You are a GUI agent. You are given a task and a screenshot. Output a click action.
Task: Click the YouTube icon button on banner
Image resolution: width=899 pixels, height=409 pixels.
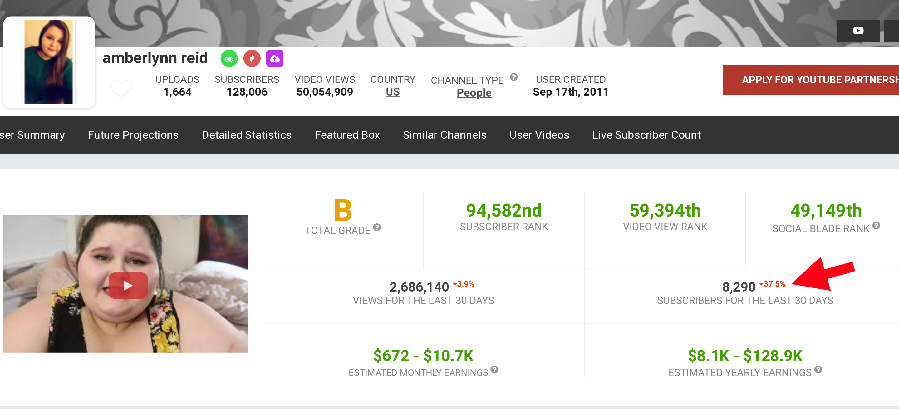pyautogui.click(x=858, y=31)
